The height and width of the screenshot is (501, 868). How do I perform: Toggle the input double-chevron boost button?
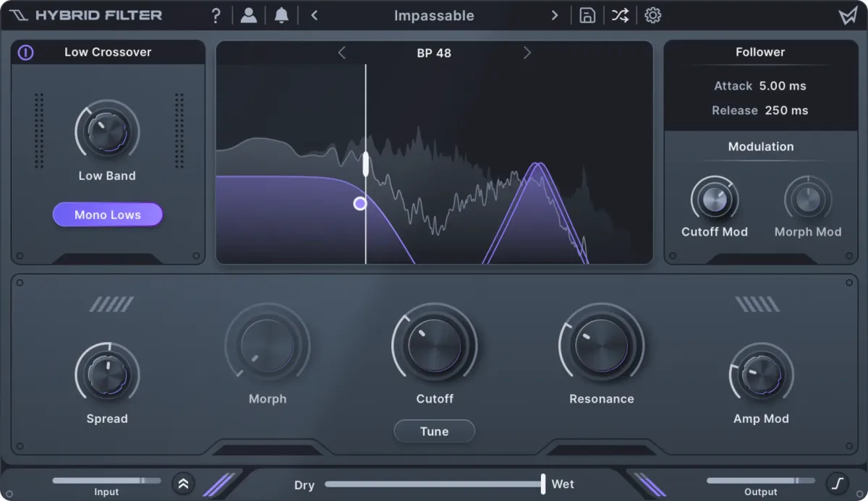point(183,484)
